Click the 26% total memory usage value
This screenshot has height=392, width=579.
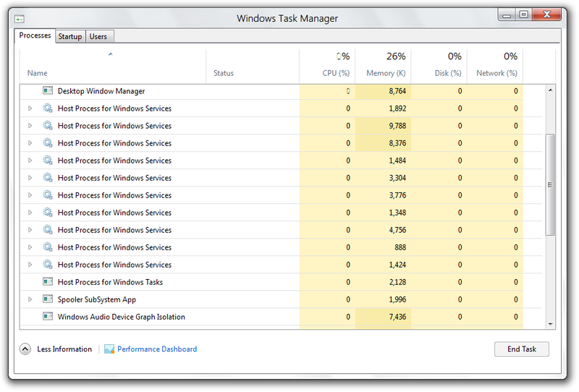tap(396, 56)
